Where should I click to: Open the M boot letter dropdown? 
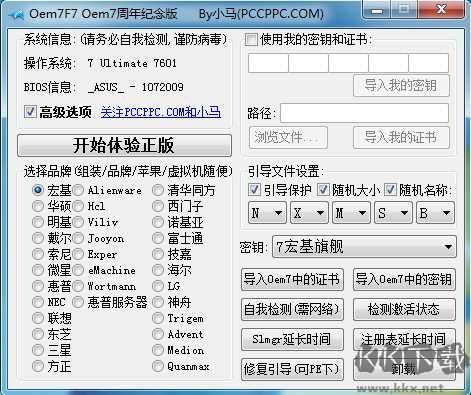pyautogui.click(x=352, y=213)
